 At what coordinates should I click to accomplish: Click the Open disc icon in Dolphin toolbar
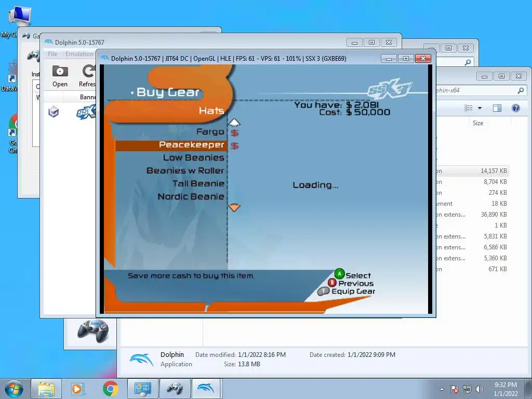point(60,71)
